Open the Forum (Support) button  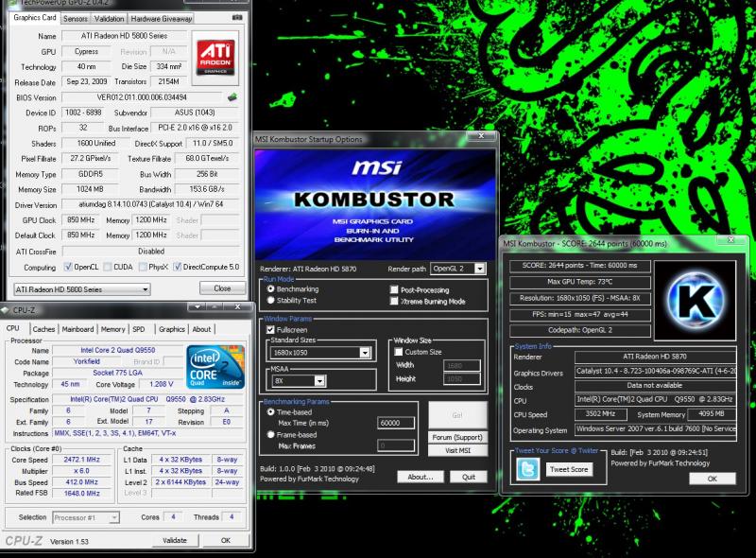457,437
